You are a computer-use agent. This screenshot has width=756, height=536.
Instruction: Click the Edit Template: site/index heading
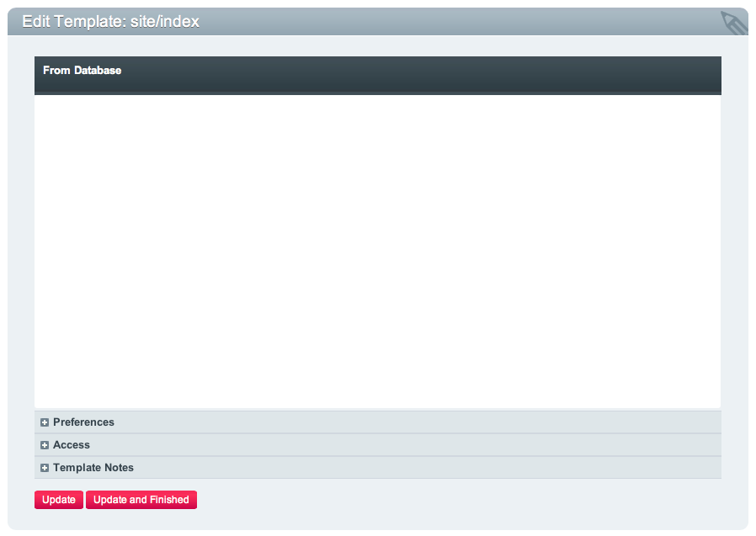[110, 22]
